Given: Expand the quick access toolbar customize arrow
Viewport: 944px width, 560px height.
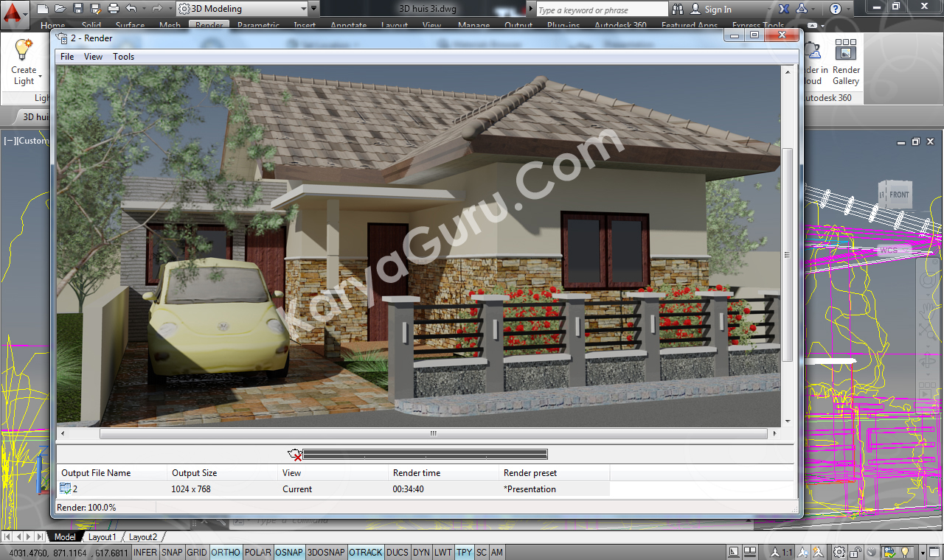Looking at the screenshot, I should (x=314, y=9).
